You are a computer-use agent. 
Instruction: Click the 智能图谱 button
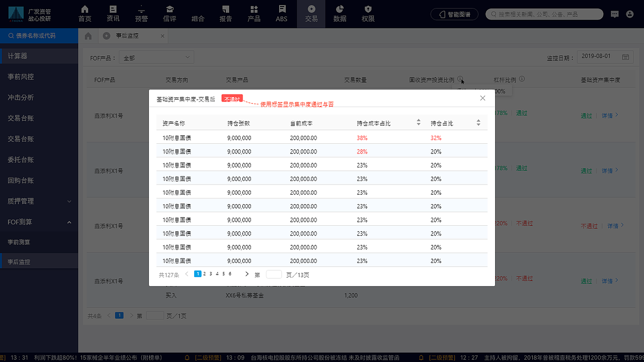[x=454, y=14]
